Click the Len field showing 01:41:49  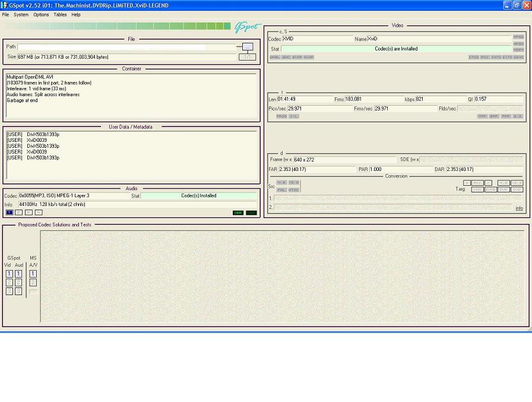(305, 99)
